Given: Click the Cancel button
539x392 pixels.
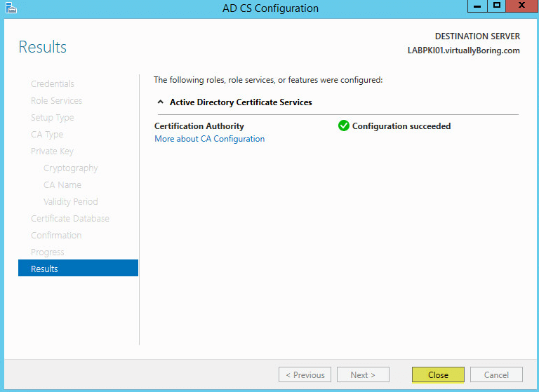Looking at the screenshot, I should tap(496, 374).
